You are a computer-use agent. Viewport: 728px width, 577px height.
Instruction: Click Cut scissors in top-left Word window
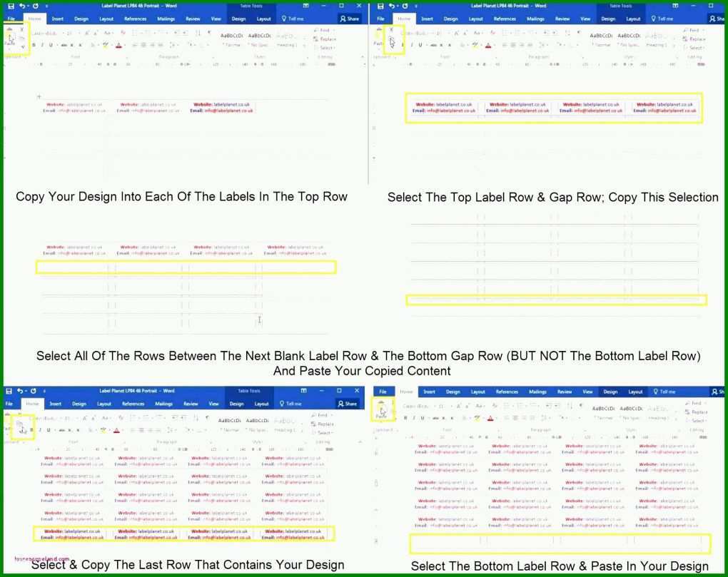pyautogui.click(x=22, y=30)
